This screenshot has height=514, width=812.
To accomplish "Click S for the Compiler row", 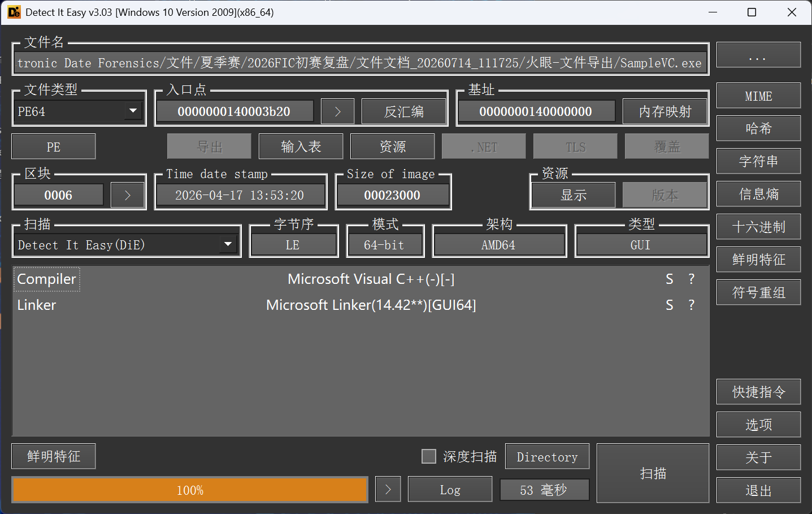I will (x=670, y=279).
